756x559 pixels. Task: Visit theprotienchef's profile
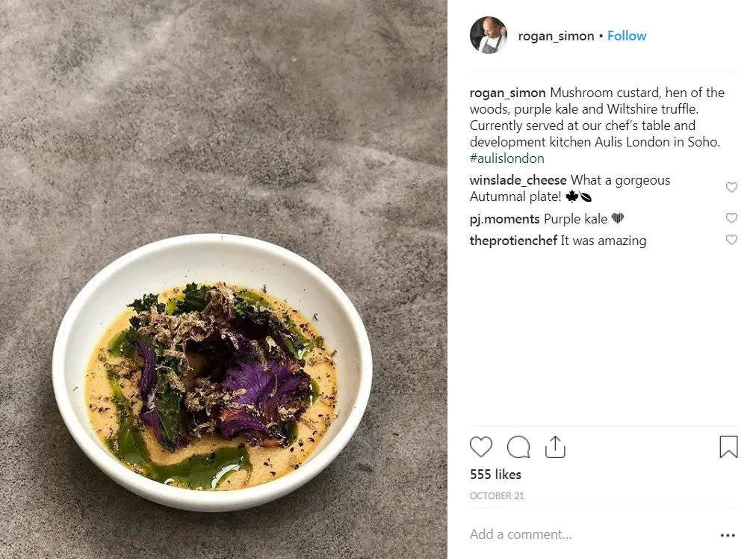click(513, 241)
